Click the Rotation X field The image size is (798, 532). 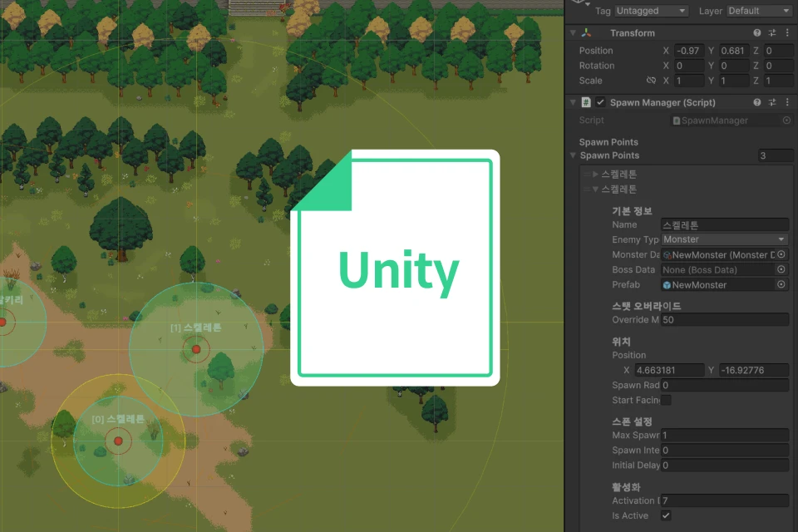coord(689,66)
